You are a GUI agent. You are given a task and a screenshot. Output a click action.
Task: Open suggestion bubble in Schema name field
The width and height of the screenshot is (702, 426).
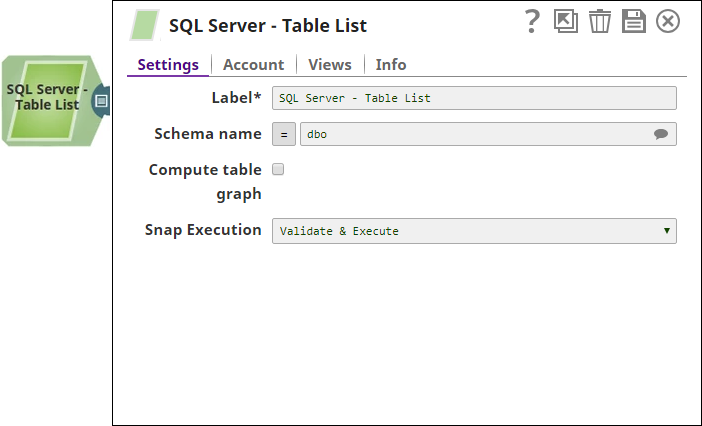[x=661, y=134]
